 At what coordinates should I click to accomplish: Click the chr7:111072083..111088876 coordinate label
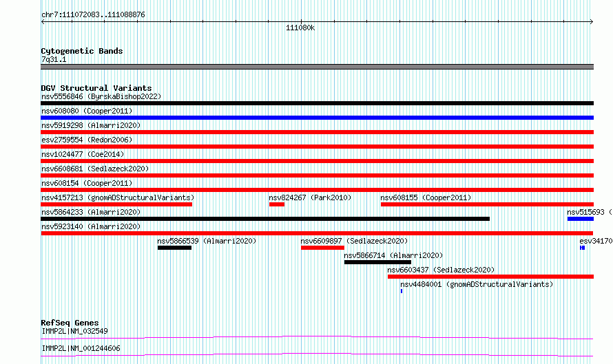(93, 14)
